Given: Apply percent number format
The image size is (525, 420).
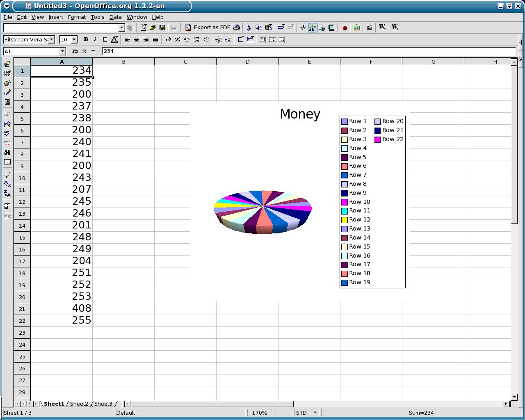Looking at the screenshot, I should click(178, 39).
